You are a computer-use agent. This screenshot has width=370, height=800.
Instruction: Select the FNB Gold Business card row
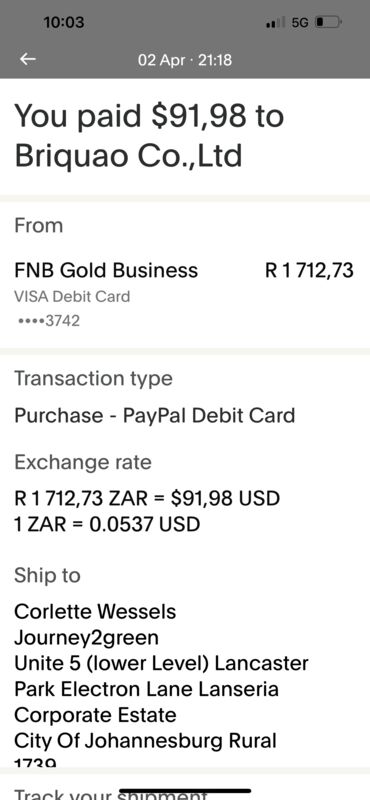[185, 296]
